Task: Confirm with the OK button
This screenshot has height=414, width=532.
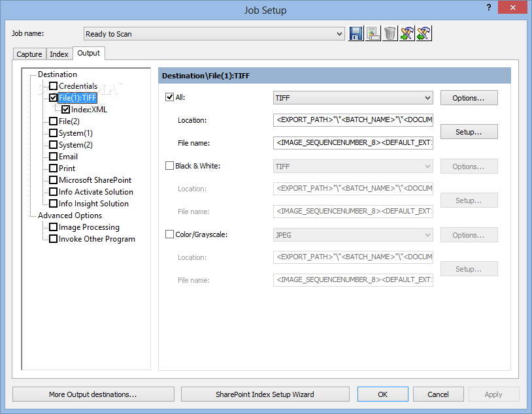Action: coord(383,394)
